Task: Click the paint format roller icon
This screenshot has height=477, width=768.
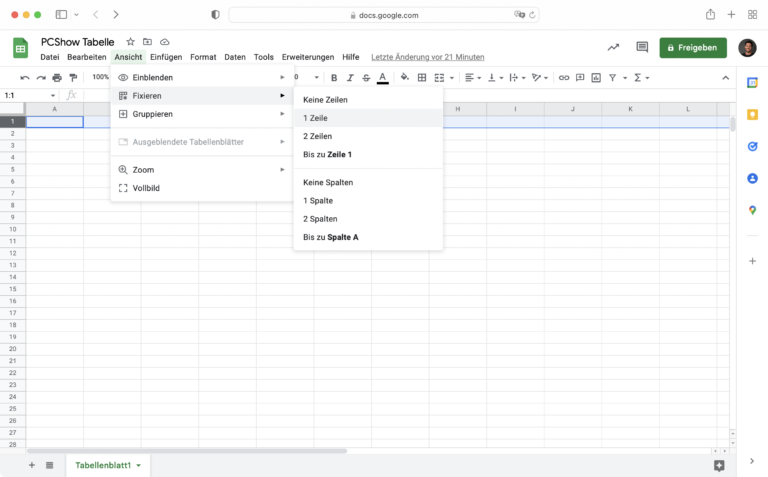Action: [x=73, y=78]
